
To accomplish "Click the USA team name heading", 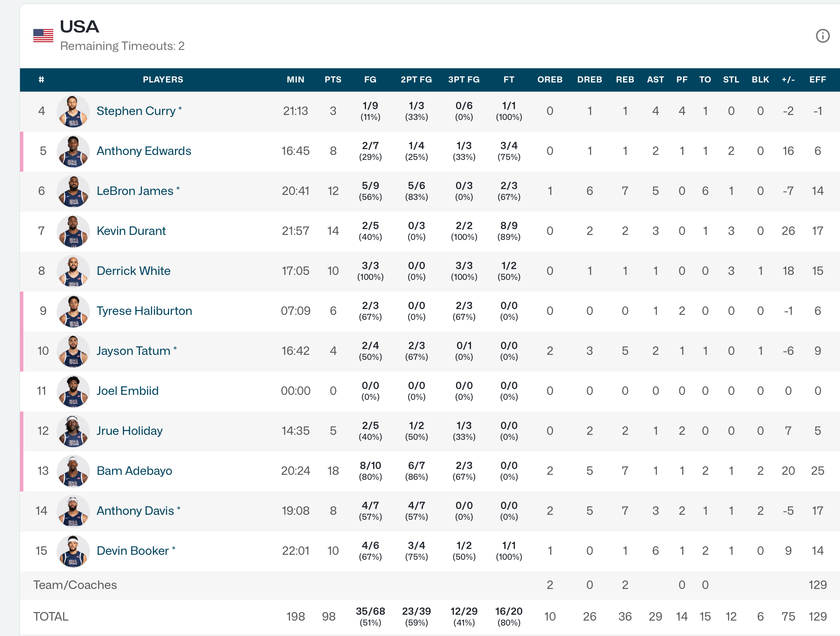I will point(79,27).
